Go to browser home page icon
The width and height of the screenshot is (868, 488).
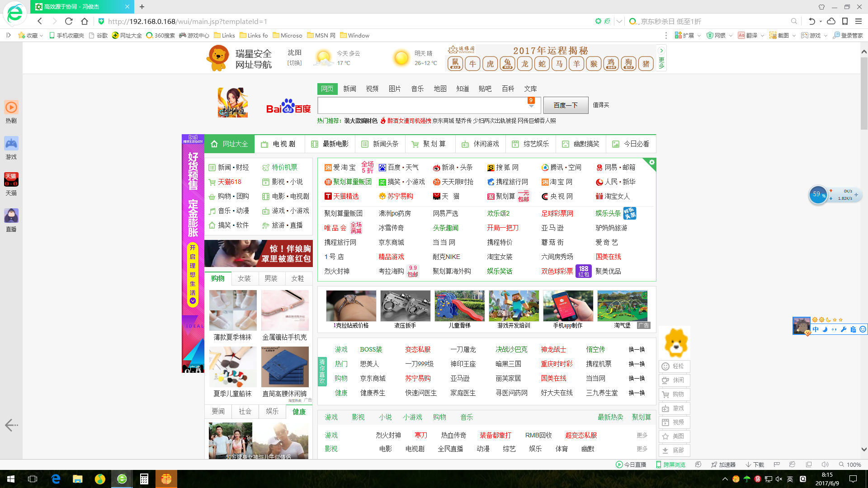coord(85,21)
